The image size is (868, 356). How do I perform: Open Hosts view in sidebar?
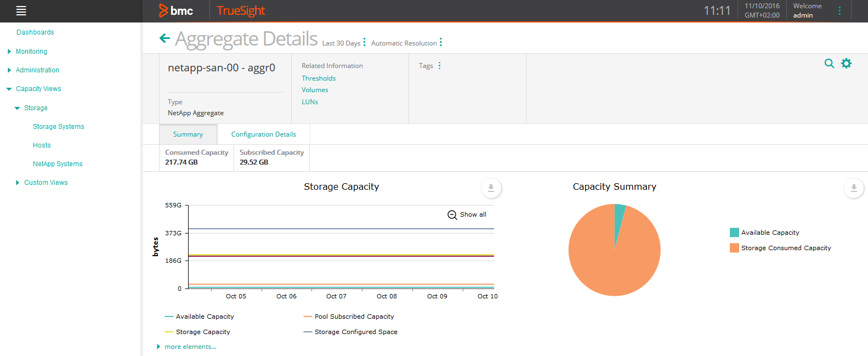click(42, 145)
